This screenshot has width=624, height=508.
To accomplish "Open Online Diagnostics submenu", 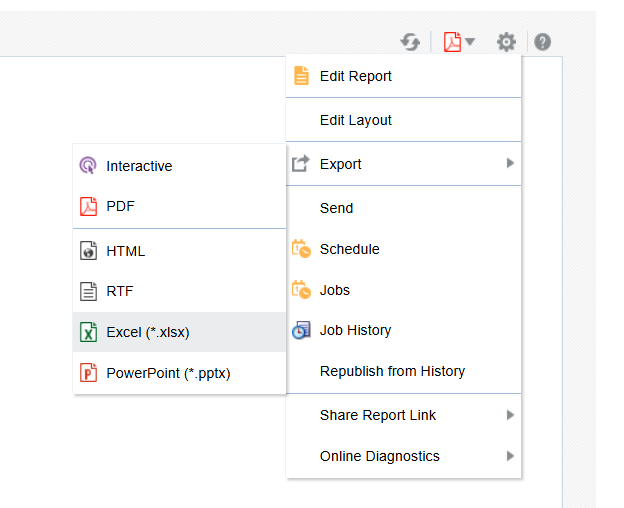I will click(404, 456).
